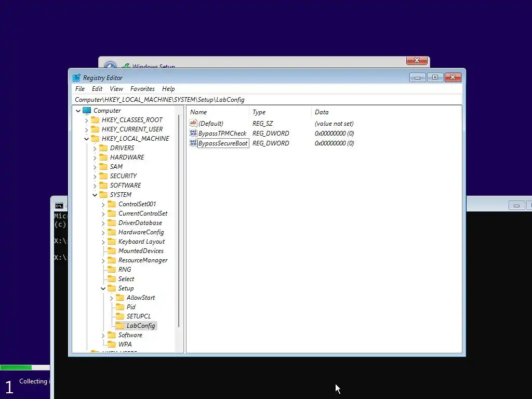Click the HardwareConfig folder icon
Viewport: 532px width, 399px height.
112,232
